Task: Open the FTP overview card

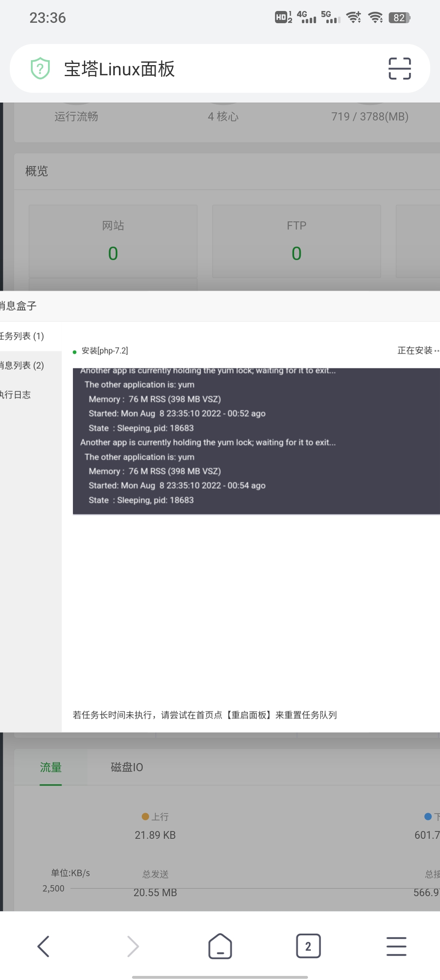Action: click(297, 242)
